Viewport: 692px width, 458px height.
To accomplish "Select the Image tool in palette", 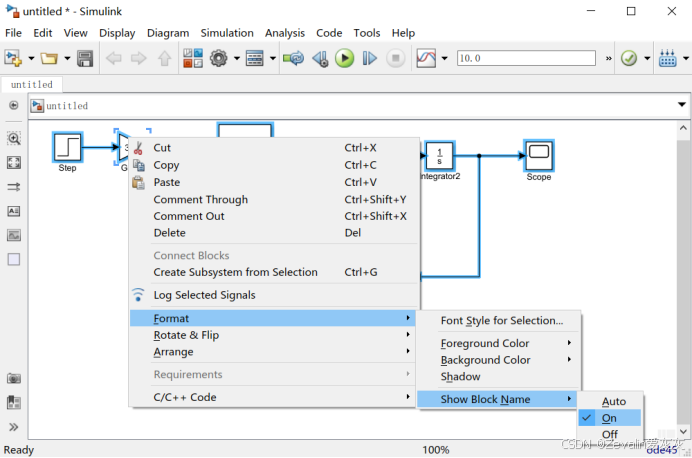I will pos(14,235).
